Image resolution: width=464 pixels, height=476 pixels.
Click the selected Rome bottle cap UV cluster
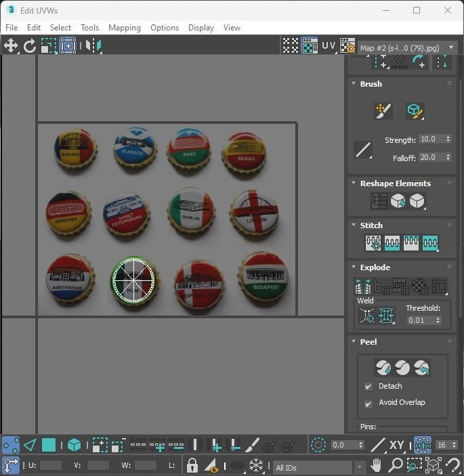(x=133, y=280)
